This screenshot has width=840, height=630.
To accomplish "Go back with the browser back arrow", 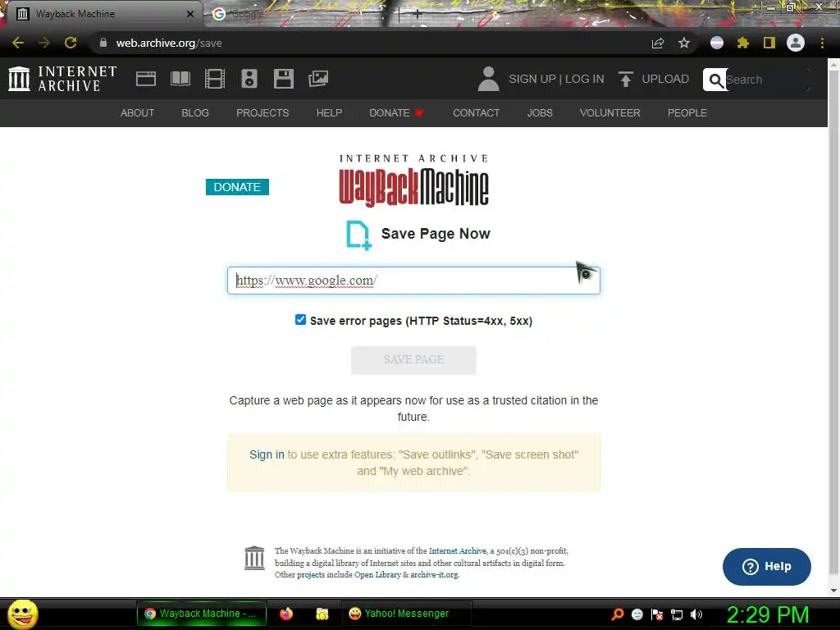I will tap(18, 43).
